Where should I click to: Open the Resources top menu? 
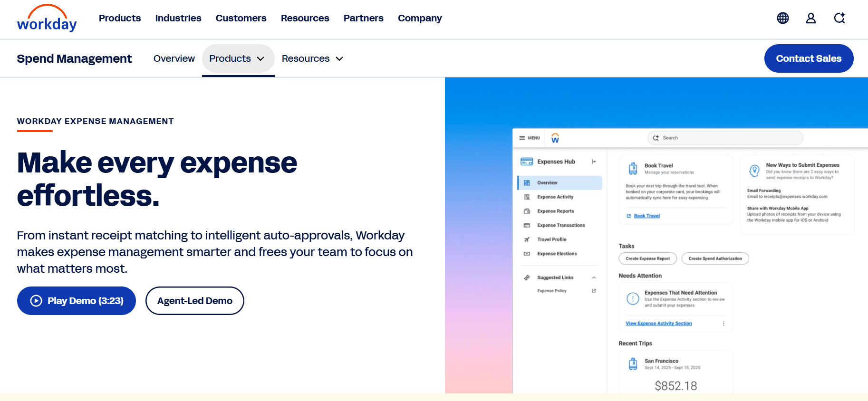pyautogui.click(x=305, y=18)
